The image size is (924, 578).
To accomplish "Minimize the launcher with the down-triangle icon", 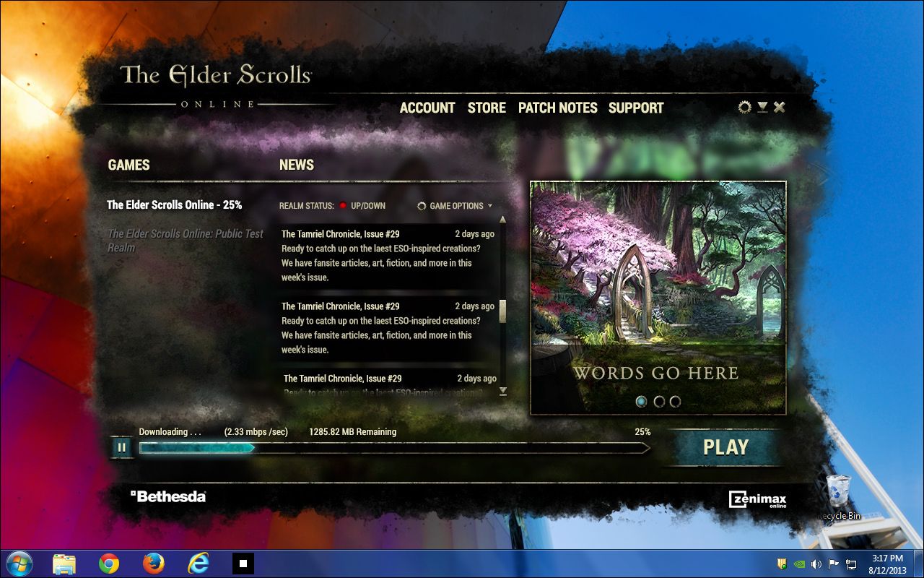I will [x=762, y=107].
